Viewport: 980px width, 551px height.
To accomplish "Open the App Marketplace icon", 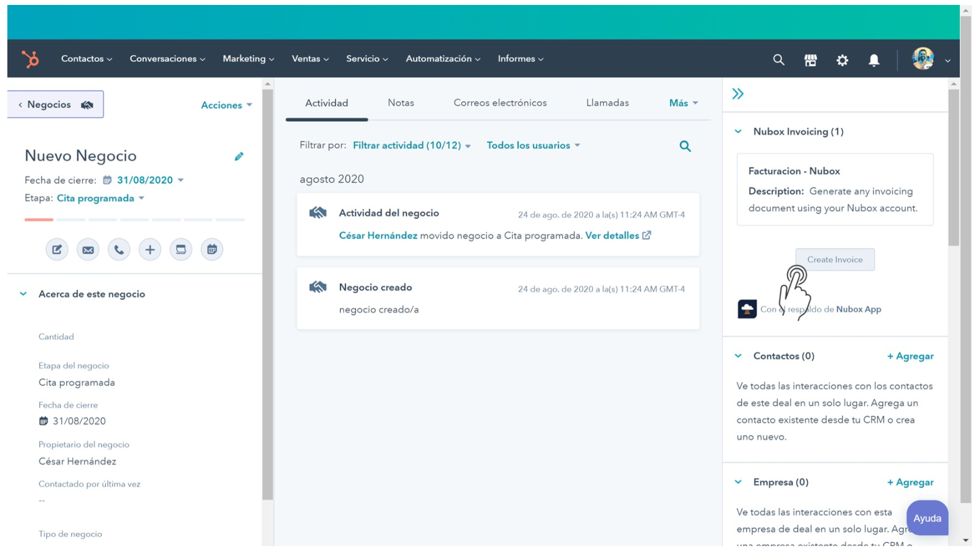I will (x=810, y=59).
